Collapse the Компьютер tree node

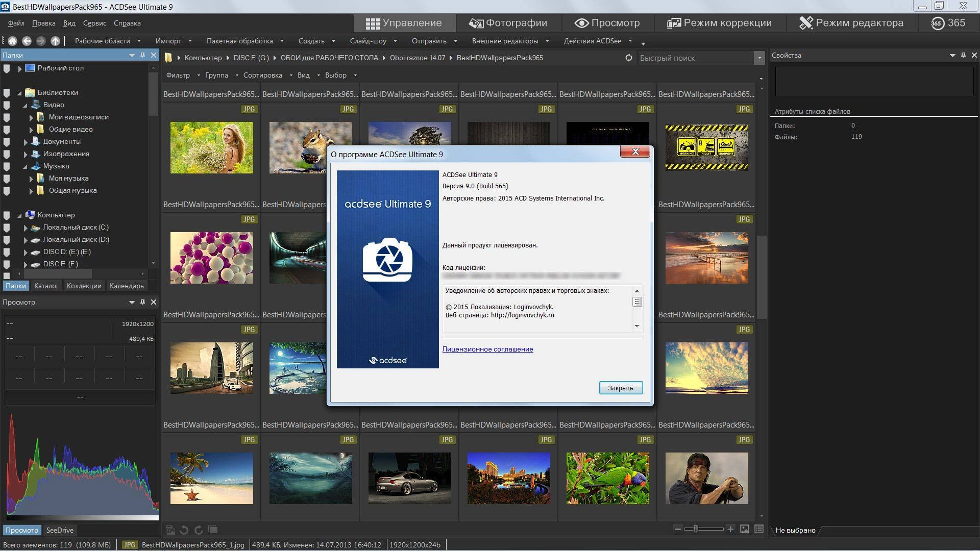coord(20,215)
